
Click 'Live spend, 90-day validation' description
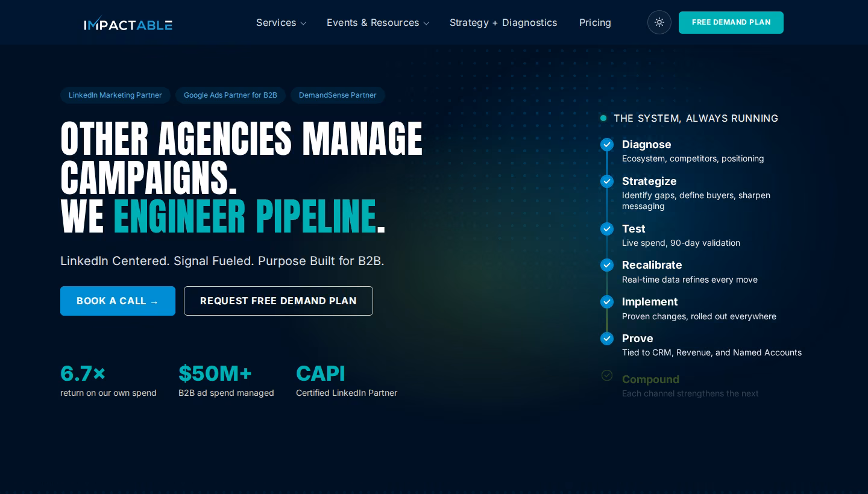click(x=681, y=243)
